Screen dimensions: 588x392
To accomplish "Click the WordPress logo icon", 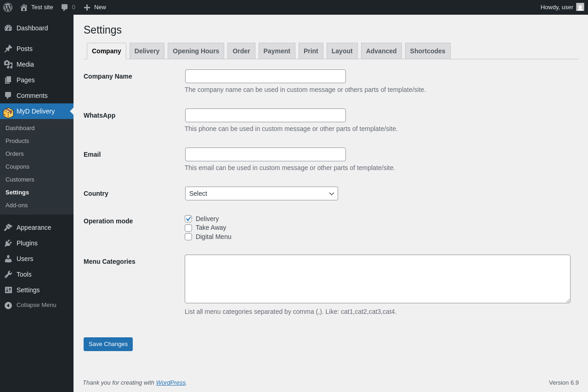I will click(8, 7).
